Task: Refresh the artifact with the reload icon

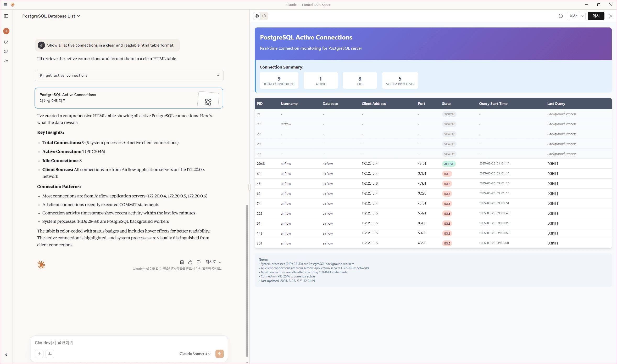Action: [560, 16]
